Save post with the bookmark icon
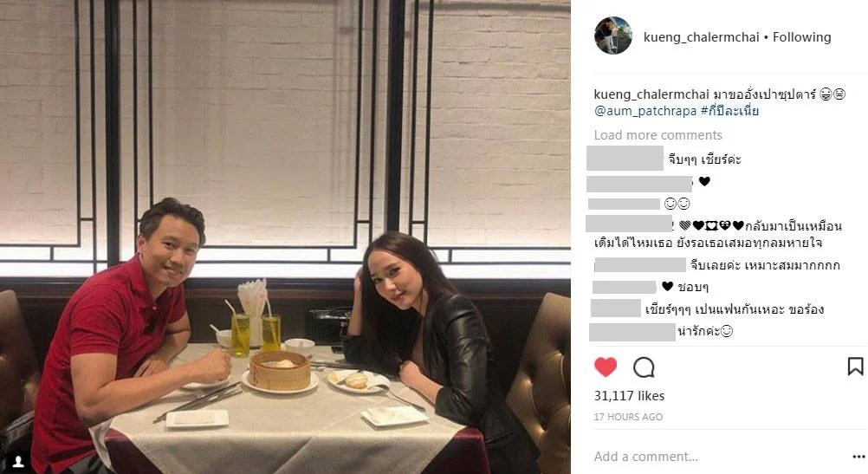 (855, 367)
